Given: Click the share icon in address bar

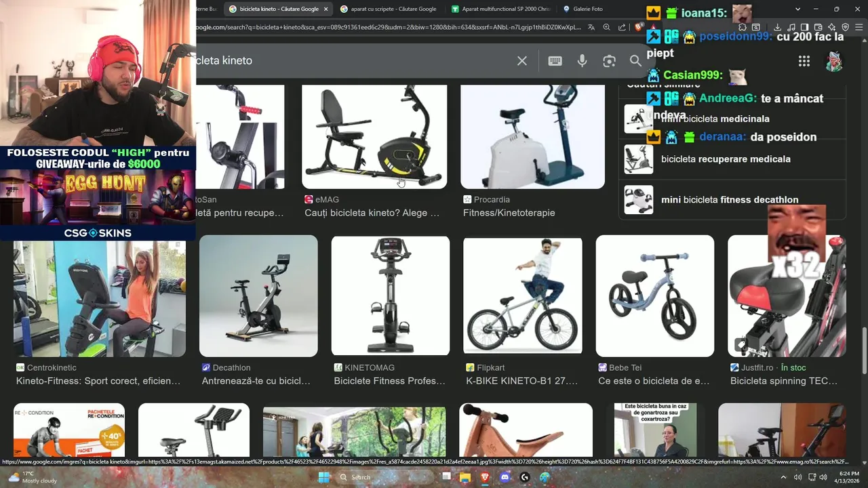Looking at the screenshot, I should click(622, 27).
